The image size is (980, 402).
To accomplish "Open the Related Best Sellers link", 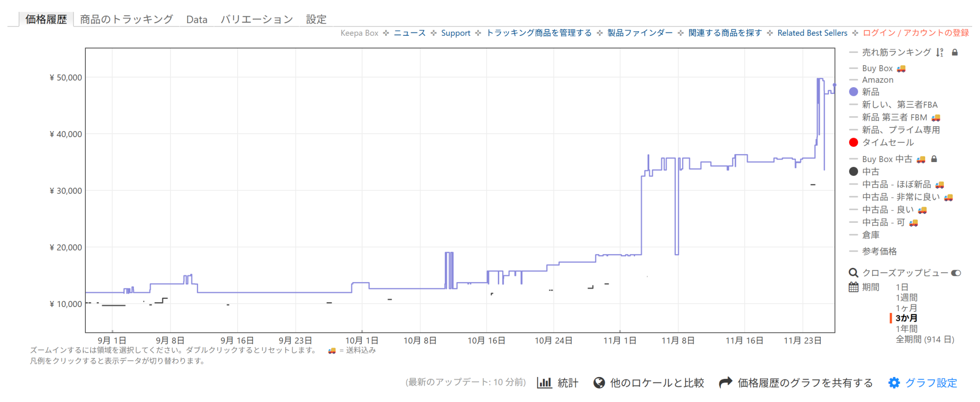I will coord(812,33).
